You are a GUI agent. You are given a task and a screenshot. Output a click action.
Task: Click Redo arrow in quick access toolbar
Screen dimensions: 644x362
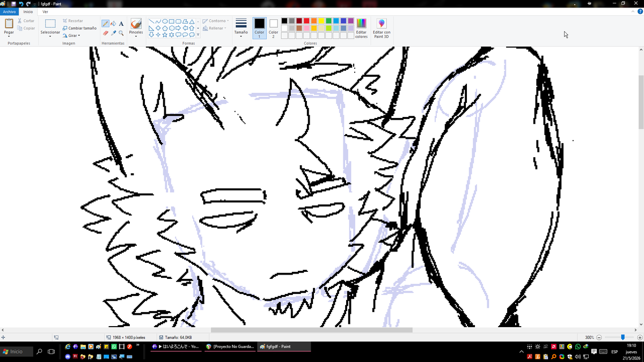[28, 4]
